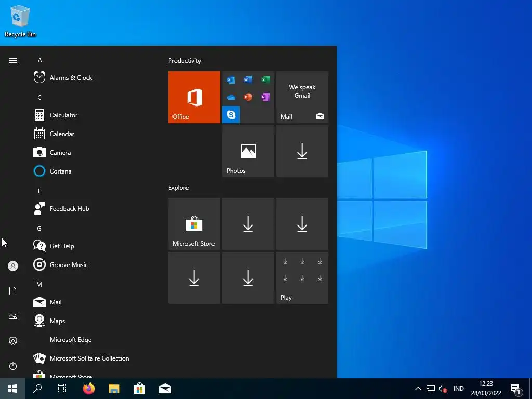The height and width of the screenshot is (399, 532).
Task: Click the network status tray icon
Action: 431,389
